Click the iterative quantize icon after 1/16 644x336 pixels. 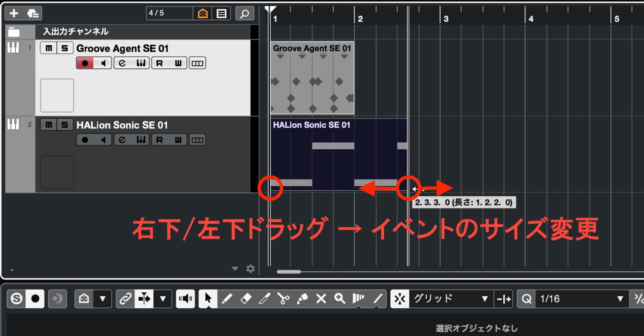[637, 299]
